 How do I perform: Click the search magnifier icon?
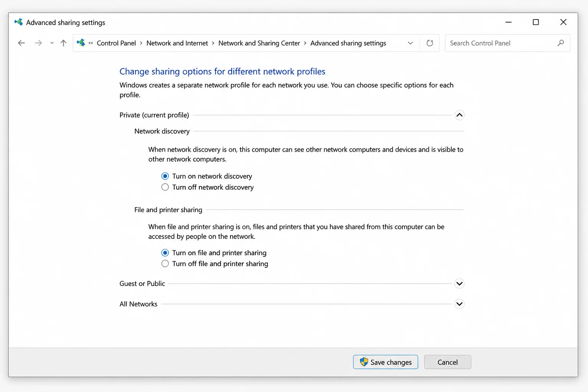tap(561, 43)
